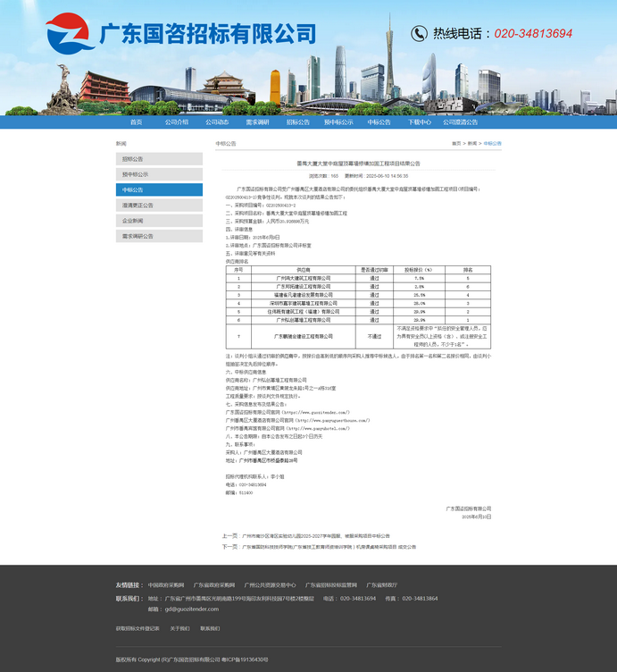
Task: Open 预中标公示 in the blue navigation bar
Action: click(x=338, y=122)
